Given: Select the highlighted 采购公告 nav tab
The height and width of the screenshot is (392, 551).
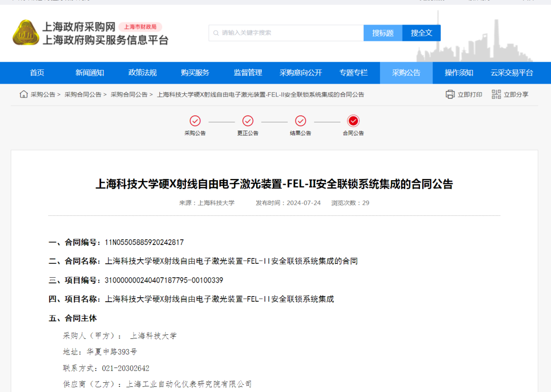Looking at the screenshot, I should pos(406,73).
